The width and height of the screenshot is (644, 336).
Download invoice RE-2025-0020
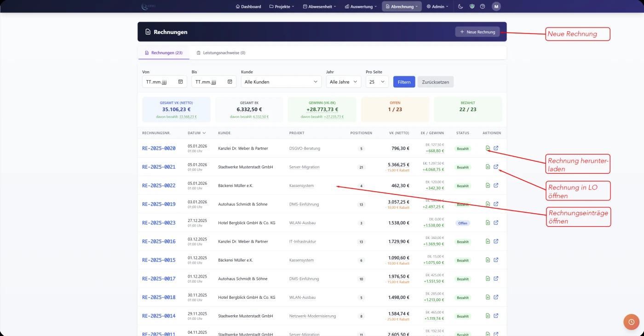tap(488, 148)
